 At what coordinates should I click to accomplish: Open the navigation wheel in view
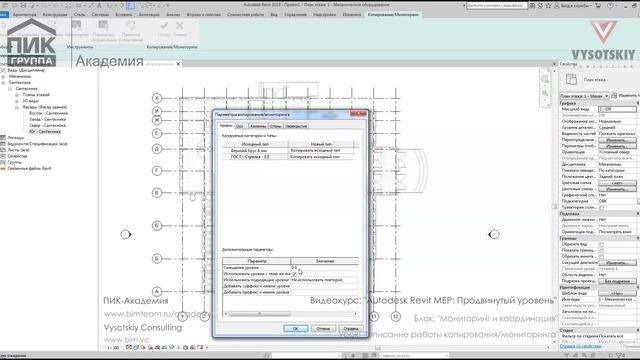point(545,80)
